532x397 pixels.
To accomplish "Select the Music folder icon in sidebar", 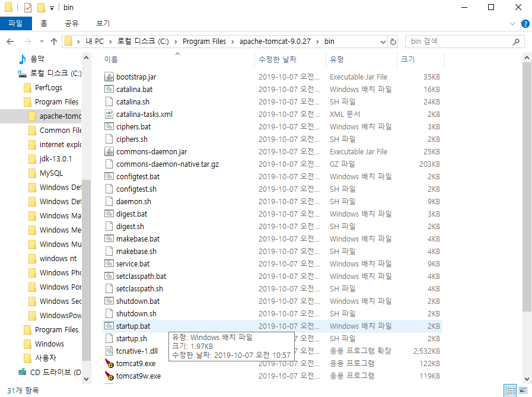I will (x=22, y=59).
